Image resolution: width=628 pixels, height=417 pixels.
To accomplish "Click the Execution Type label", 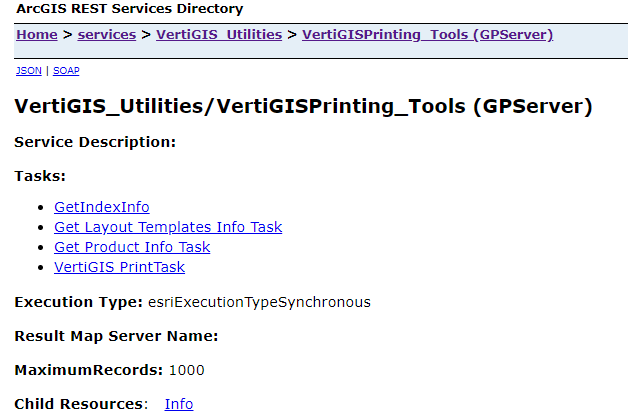I will coord(78,302).
